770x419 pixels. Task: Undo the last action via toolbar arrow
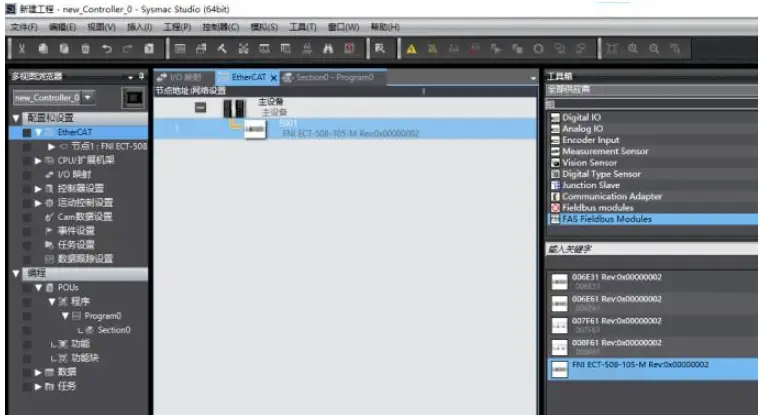coord(107,49)
